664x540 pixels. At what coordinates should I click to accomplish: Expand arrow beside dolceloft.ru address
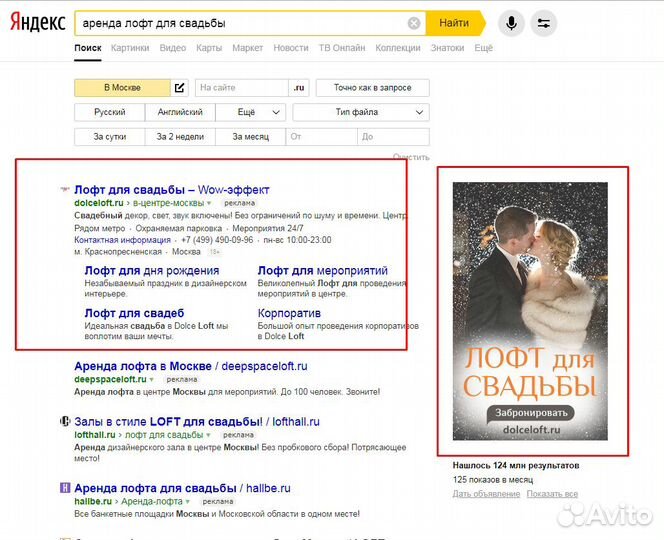[x=209, y=203]
